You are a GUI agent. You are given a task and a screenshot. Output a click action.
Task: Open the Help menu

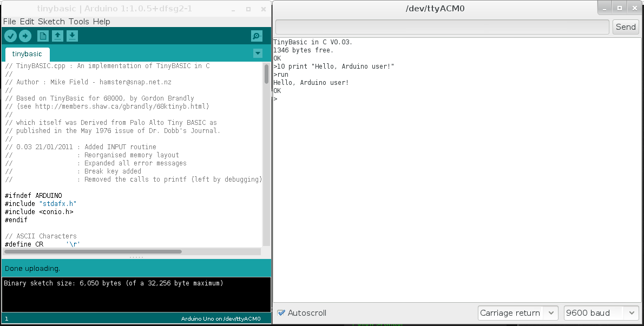pos(101,21)
